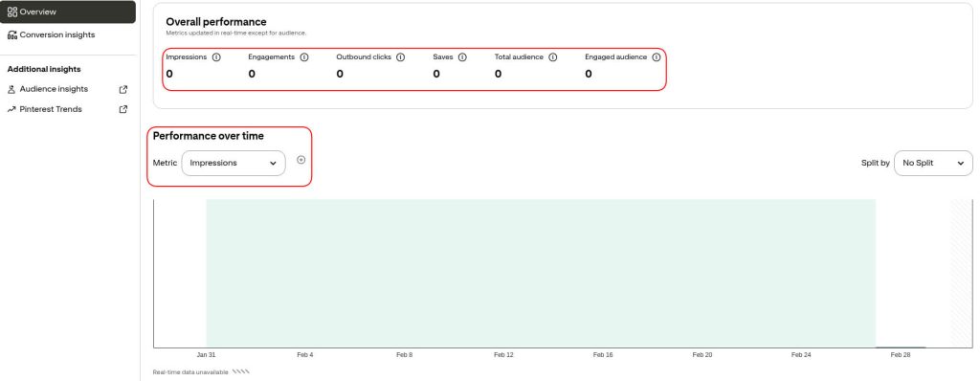Screen dimensions: 980x381
Task: Click the Conversion insights chart icon
Action: [x=11, y=35]
